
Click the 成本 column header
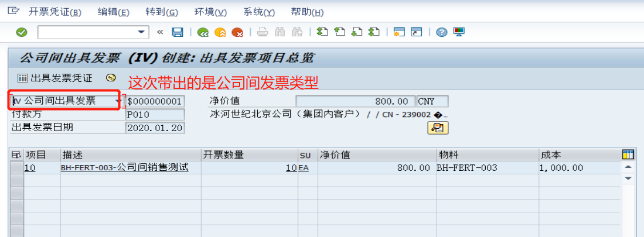pos(580,154)
